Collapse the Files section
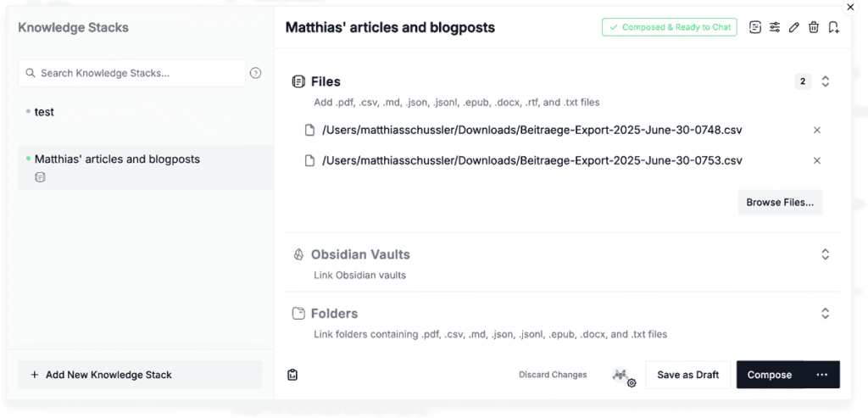 (x=826, y=81)
